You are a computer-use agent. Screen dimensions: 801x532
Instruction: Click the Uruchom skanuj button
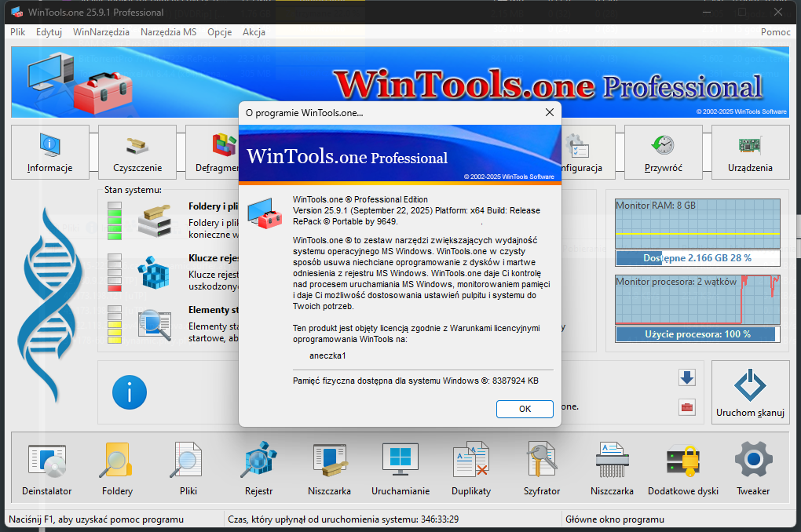point(751,392)
